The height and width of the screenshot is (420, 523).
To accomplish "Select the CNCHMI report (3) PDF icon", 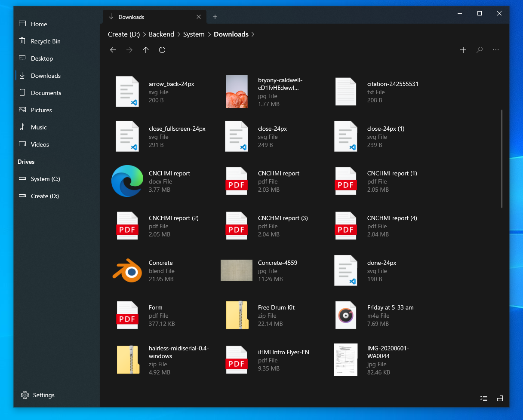I will click(x=237, y=226).
